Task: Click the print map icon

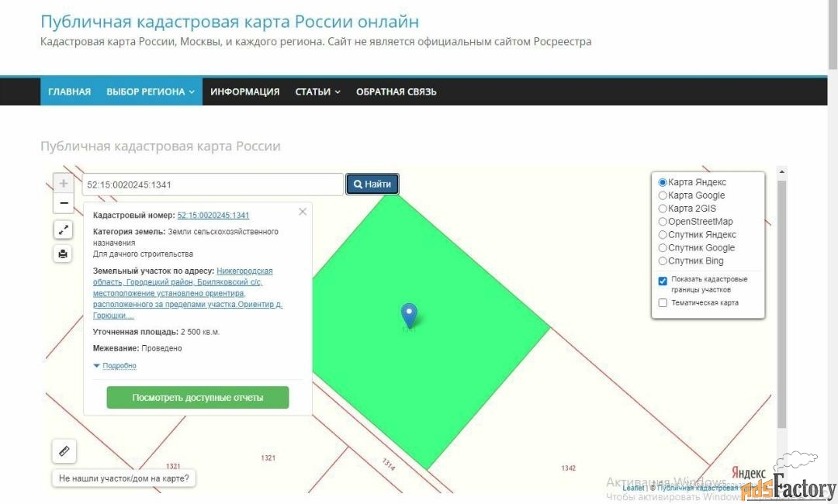Action: [64, 254]
